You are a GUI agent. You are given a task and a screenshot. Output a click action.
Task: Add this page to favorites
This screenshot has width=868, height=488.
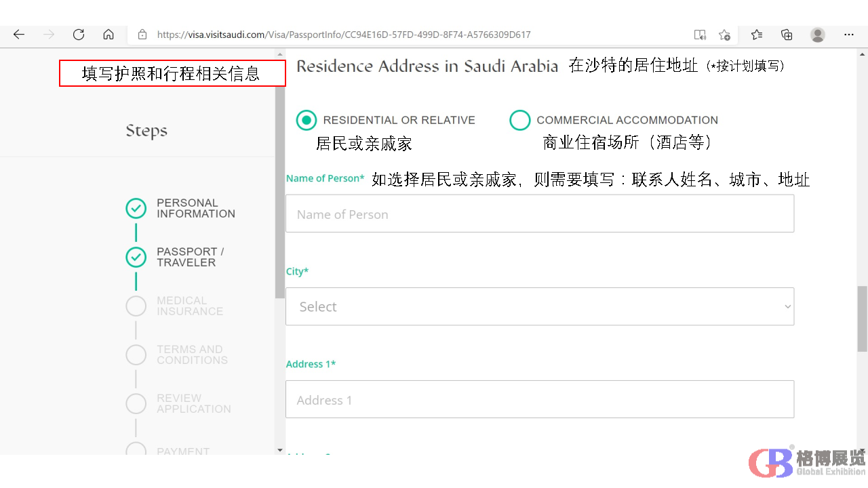[x=724, y=35]
